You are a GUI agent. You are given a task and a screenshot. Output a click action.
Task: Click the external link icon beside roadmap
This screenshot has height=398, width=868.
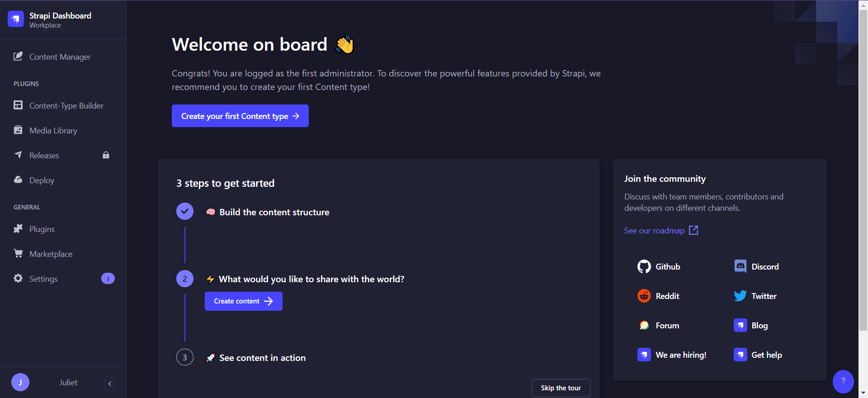(x=693, y=230)
